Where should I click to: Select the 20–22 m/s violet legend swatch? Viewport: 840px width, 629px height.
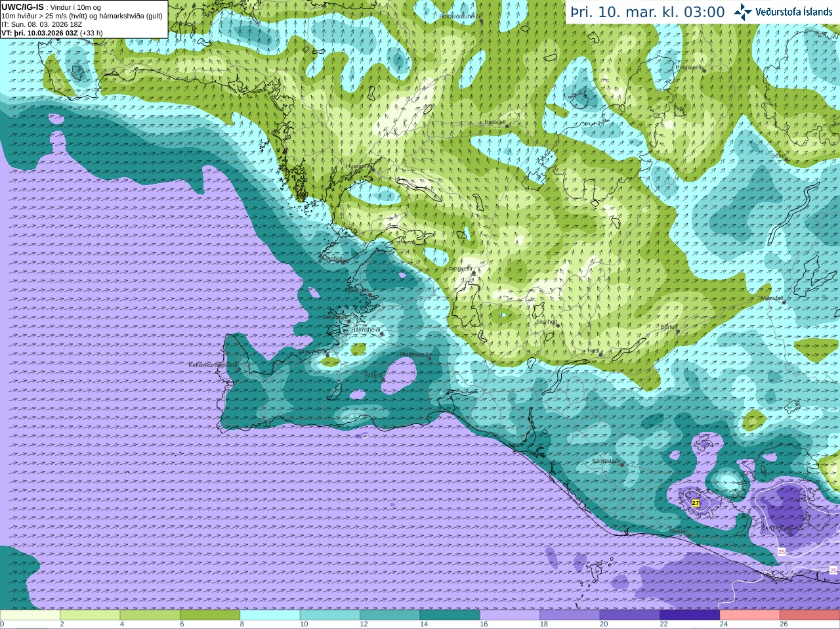pos(630,615)
